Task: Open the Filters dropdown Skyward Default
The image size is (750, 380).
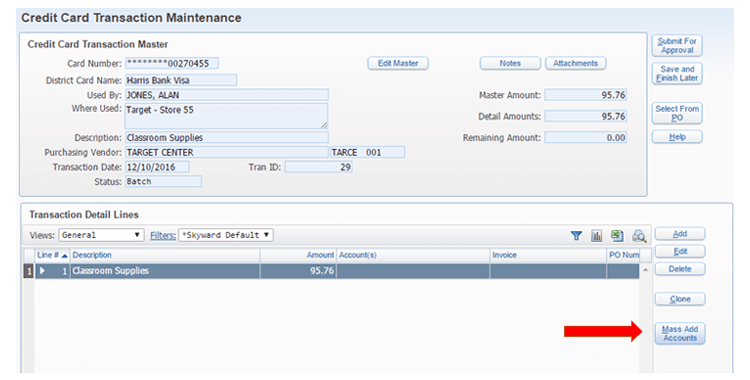Action: (x=226, y=235)
